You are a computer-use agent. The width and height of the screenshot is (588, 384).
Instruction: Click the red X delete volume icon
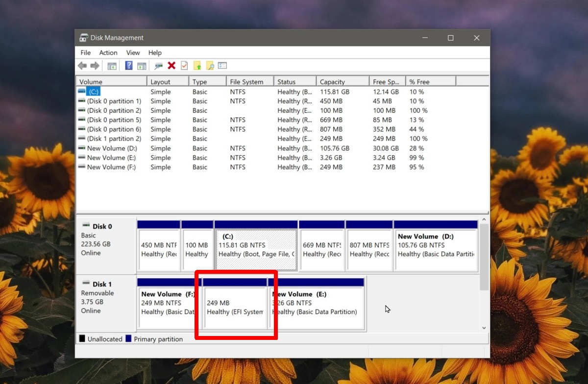point(171,66)
